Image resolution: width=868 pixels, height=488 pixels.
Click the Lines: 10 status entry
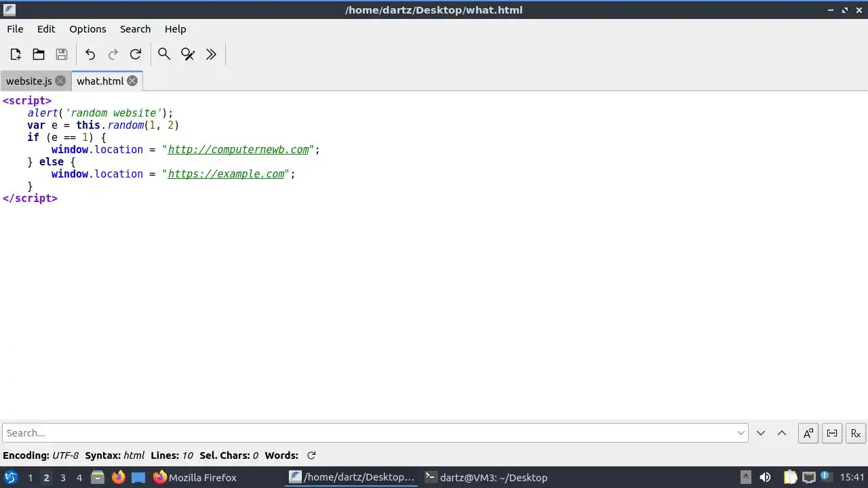[x=172, y=455]
